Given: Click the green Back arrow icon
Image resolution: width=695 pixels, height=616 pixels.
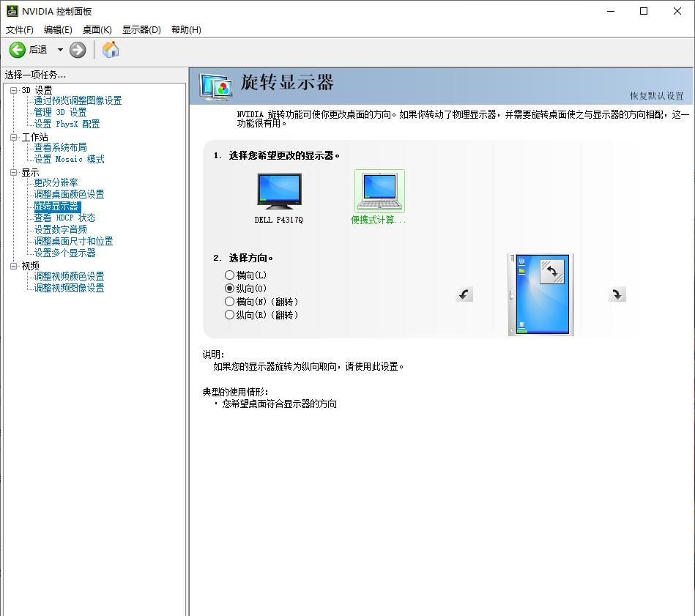Looking at the screenshot, I should (18, 50).
